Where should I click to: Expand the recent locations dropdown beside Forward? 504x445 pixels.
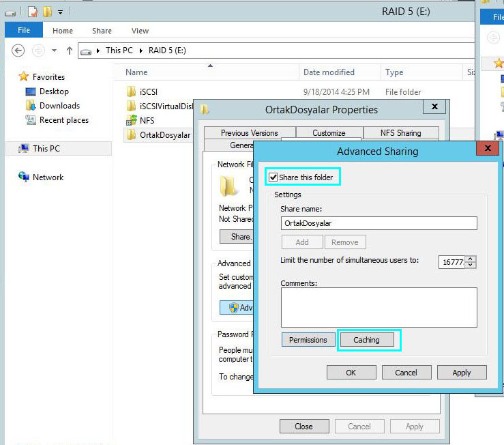(x=54, y=51)
